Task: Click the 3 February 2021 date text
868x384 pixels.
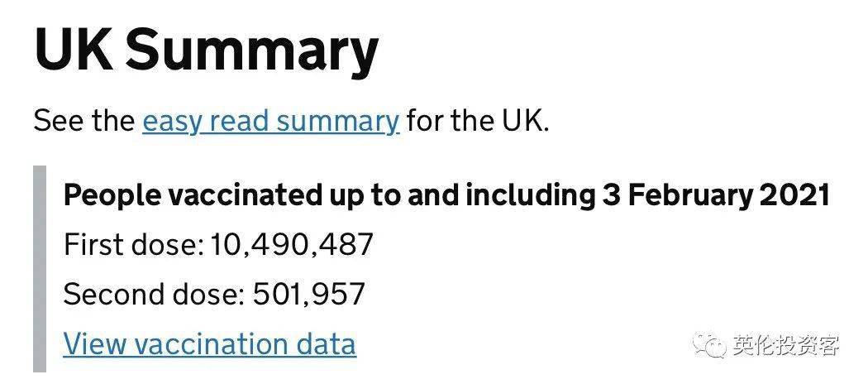Action: tap(717, 195)
